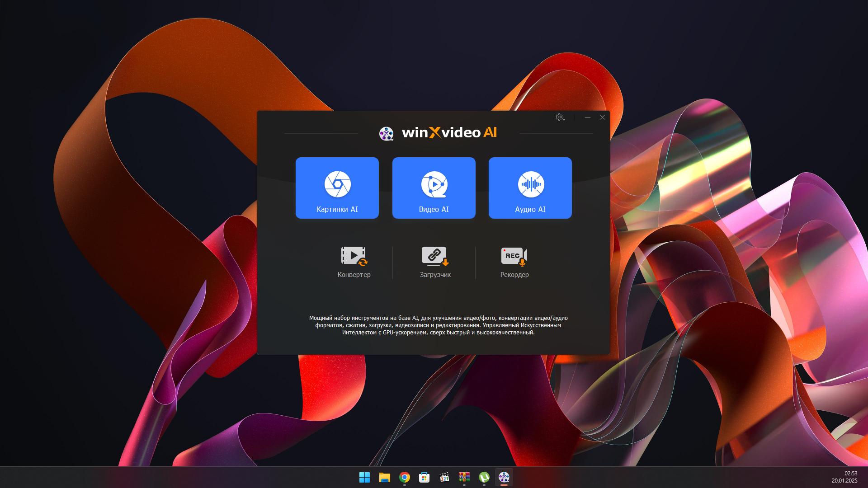868x488 pixels.
Task: Open the Конвертер video converter
Action: pyautogui.click(x=354, y=262)
